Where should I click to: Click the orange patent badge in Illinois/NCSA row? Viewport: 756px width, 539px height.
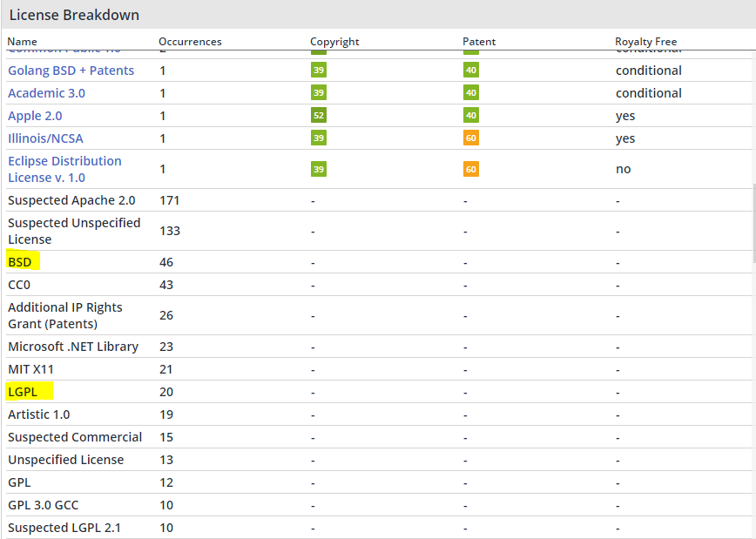click(x=470, y=138)
